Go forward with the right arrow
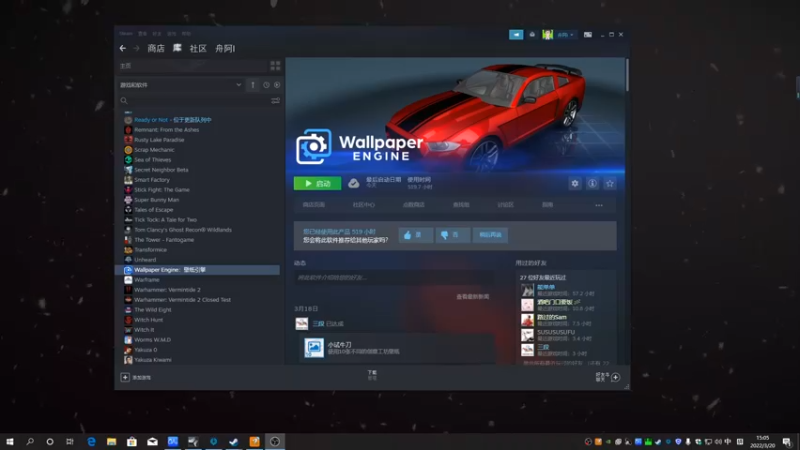Image resolution: width=800 pixels, height=450 pixels. [136, 48]
